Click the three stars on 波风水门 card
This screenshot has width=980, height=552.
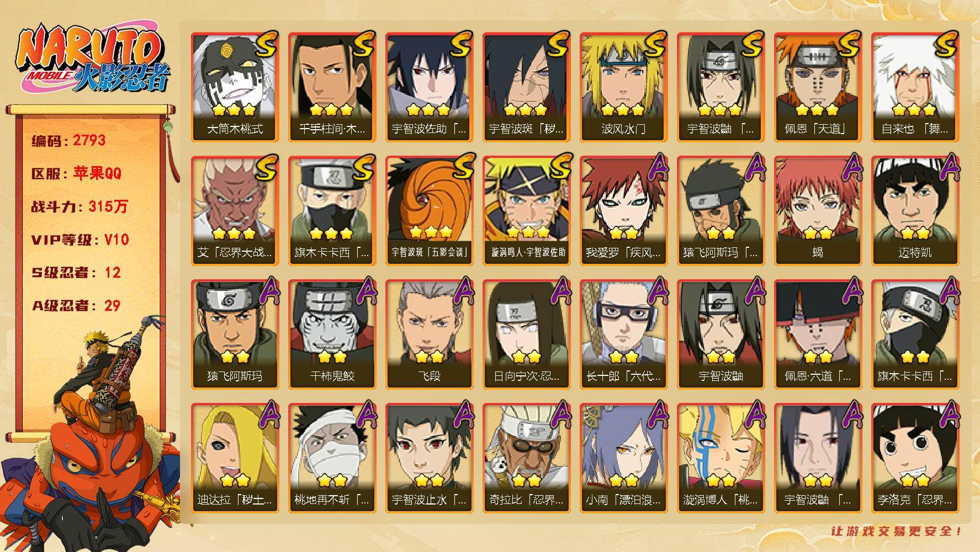(x=623, y=110)
